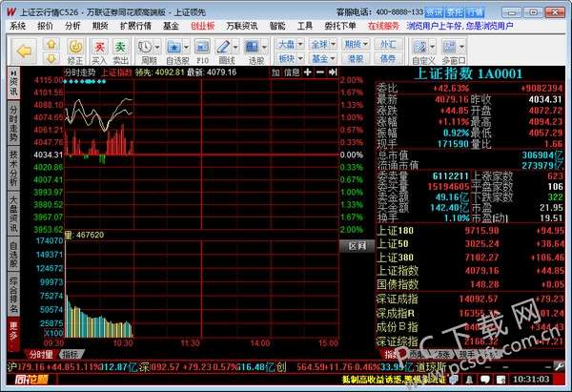Expand the 周期 period dropdown arrow
572x392 pixels.
coord(157,47)
